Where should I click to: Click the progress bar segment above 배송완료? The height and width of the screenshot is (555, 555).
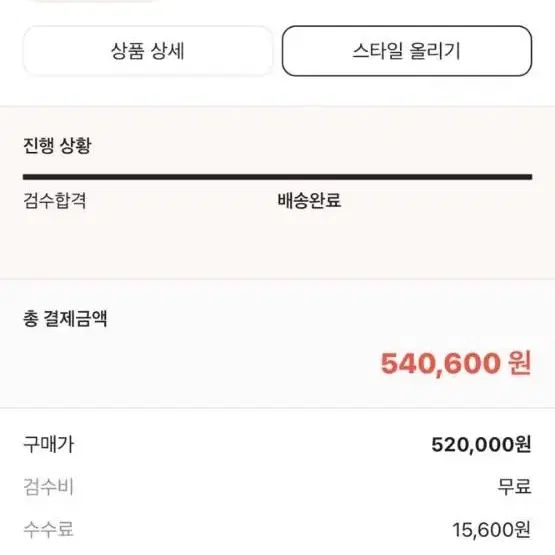coord(309,177)
